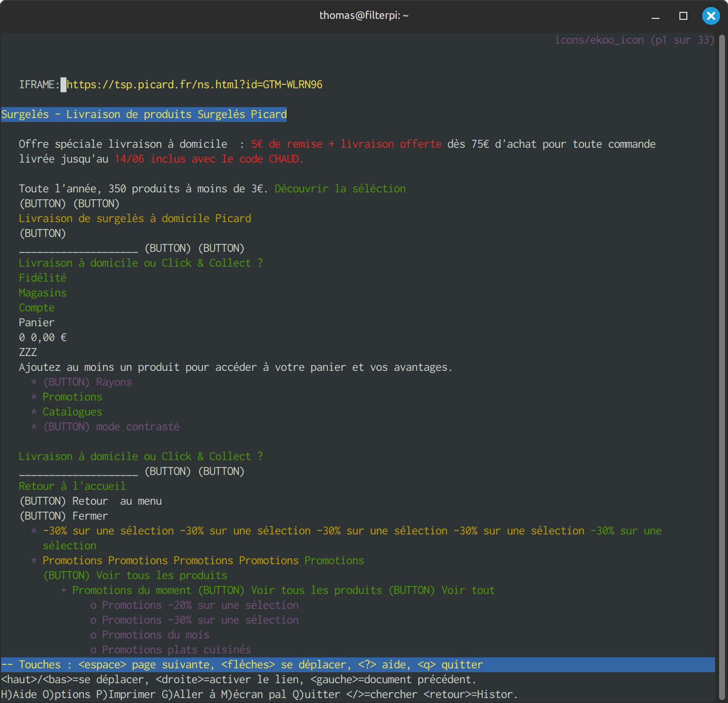The height and width of the screenshot is (703, 728).
Task: Open the tsp.picard.fr IFRAME link
Action: tap(194, 85)
